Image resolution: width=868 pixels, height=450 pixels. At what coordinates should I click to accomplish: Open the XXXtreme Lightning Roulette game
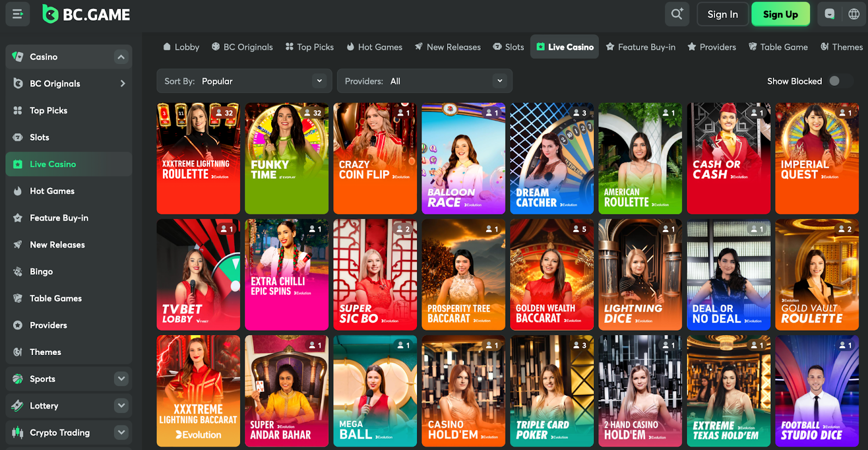point(199,159)
